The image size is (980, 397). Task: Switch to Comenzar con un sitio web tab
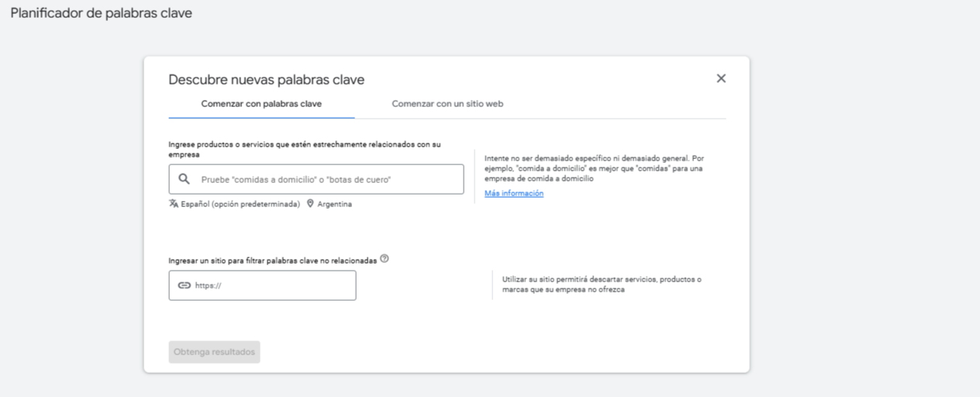coord(447,104)
